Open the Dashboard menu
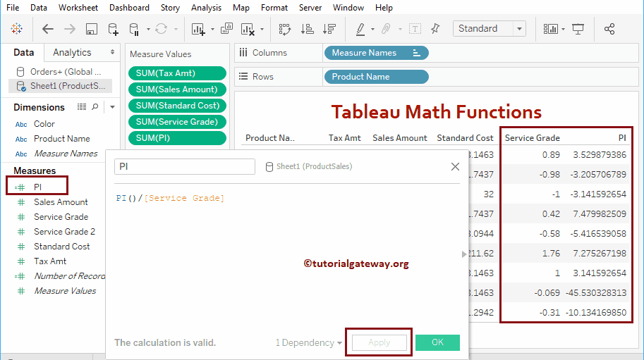 point(129,7)
